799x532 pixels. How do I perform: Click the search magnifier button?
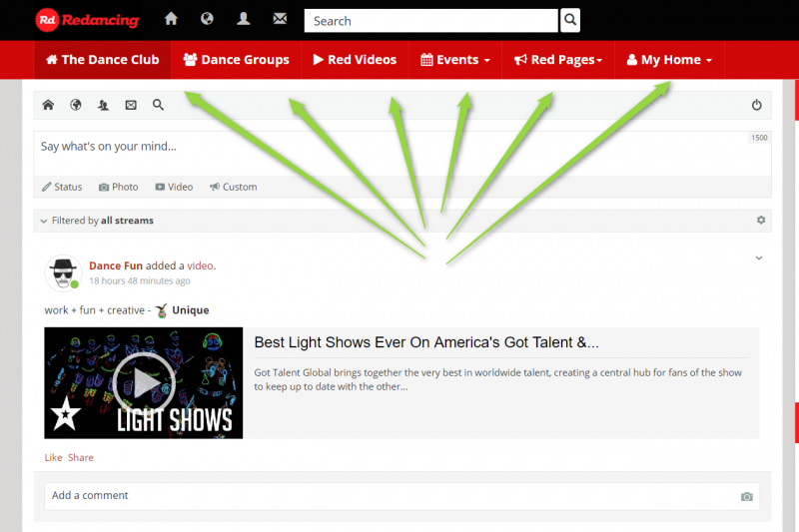point(570,20)
